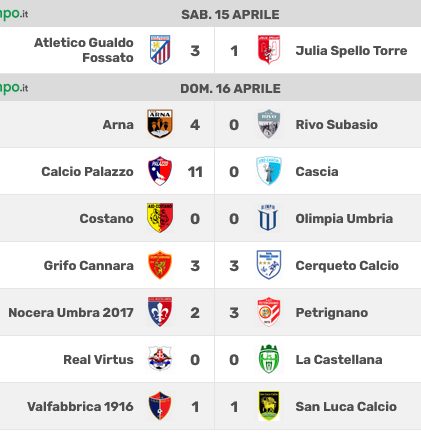Select the Rivo Subasio grey shield logo
421x440 pixels.
click(x=269, y=124)
